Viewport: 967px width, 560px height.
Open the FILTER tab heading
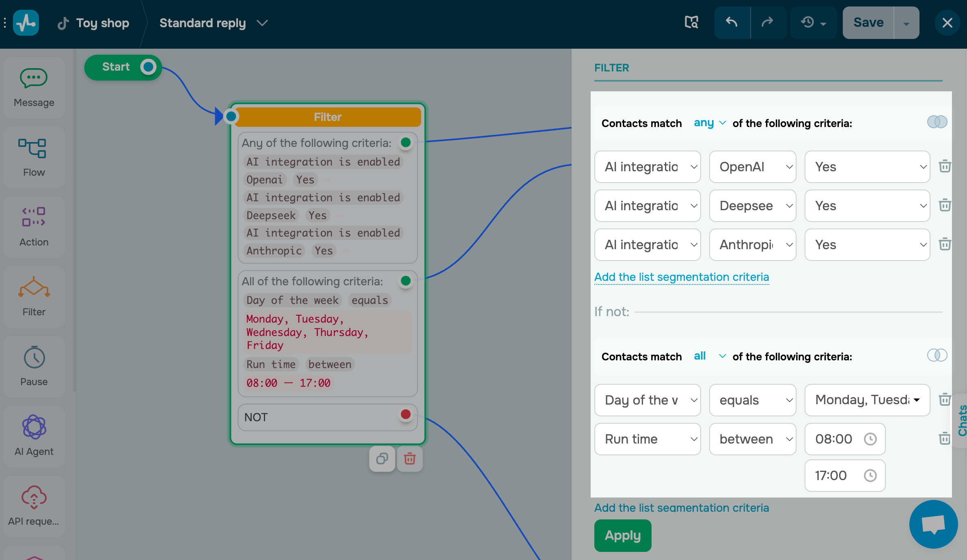(611, 68)
